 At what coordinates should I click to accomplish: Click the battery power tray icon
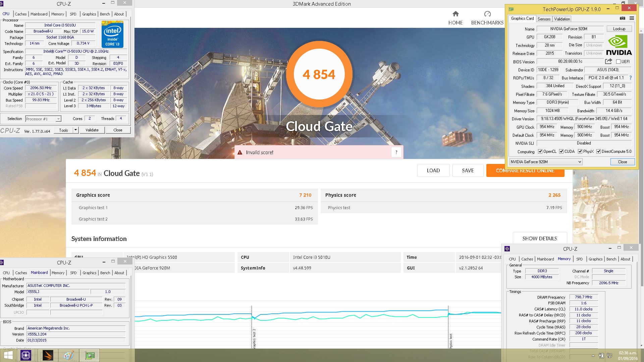[601, 356]
